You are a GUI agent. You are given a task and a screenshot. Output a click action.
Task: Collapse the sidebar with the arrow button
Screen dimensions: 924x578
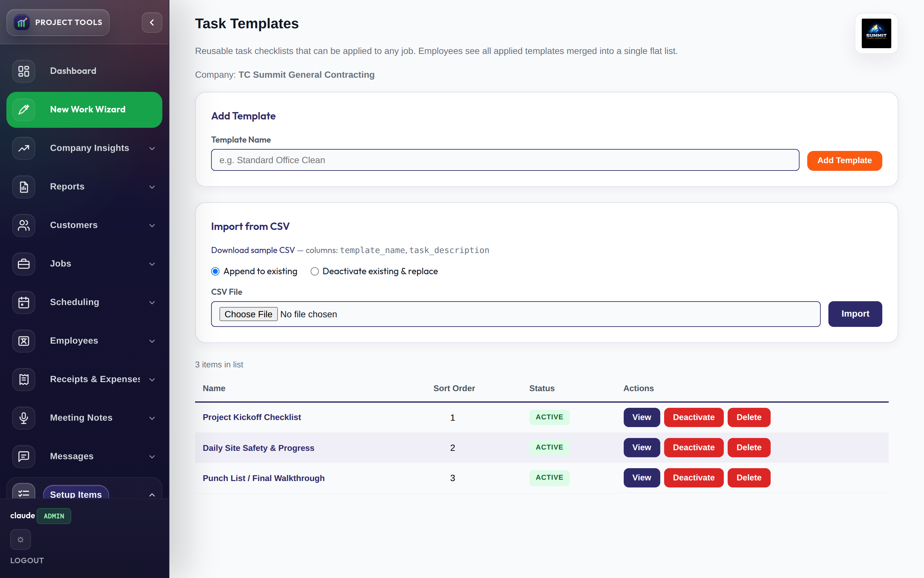[152, 22]
